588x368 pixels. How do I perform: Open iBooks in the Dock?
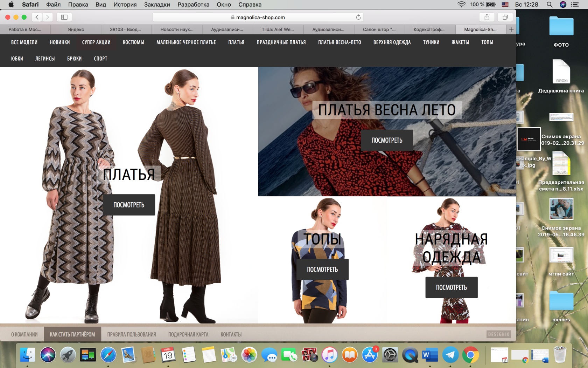[x=350, y=355]
